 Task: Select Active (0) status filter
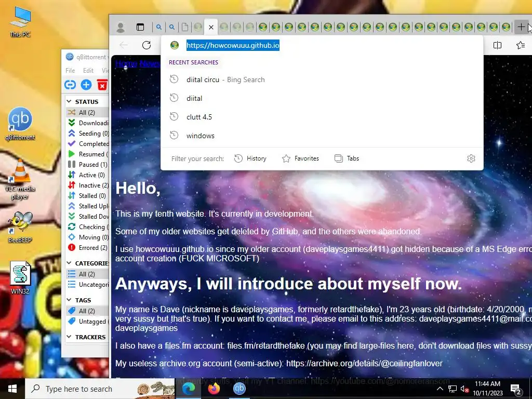point(87,175)
